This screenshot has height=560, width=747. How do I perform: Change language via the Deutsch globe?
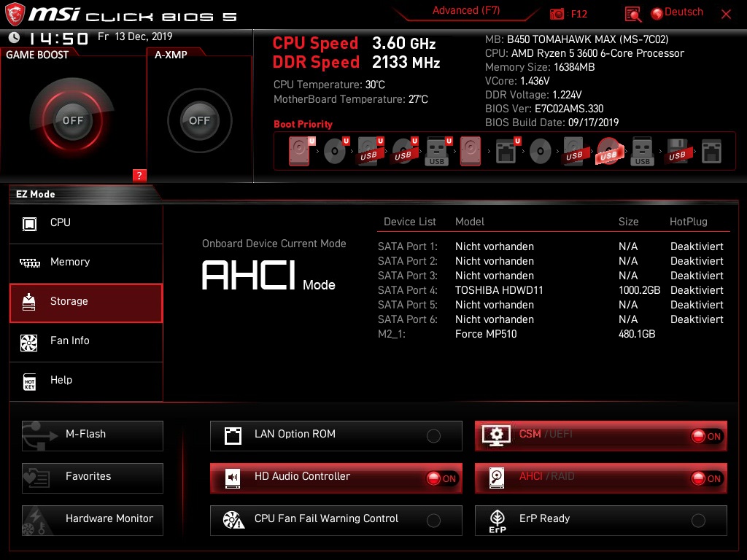coord(677,12)
